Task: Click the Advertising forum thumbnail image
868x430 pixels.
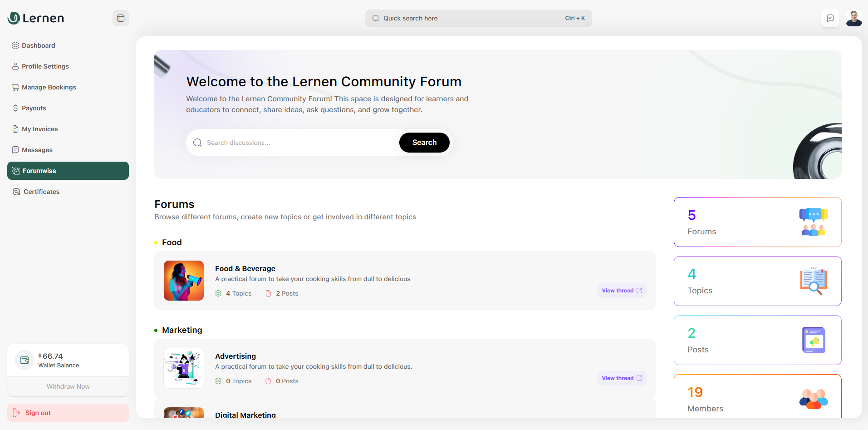Action: [x=183, y=368]
